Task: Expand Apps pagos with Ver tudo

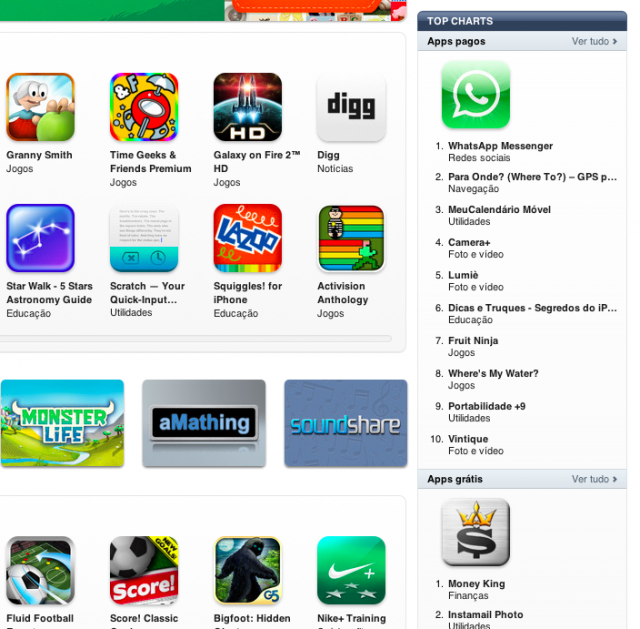Action: point(594,41)
